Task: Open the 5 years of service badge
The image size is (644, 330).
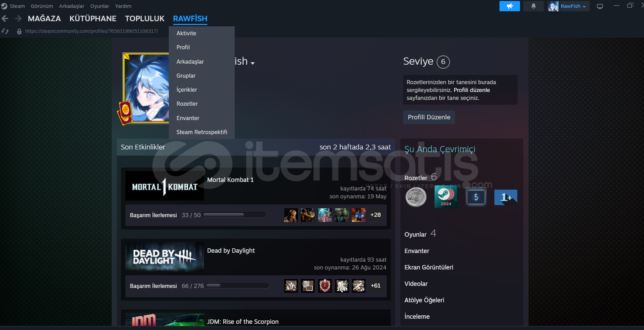Action: pos(476,197)
